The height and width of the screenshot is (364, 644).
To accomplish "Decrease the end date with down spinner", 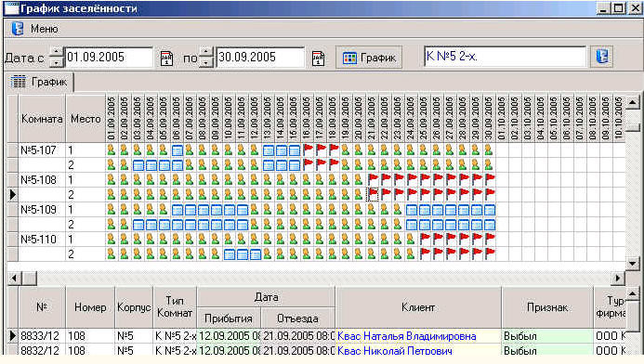I will tap(206, 62).
